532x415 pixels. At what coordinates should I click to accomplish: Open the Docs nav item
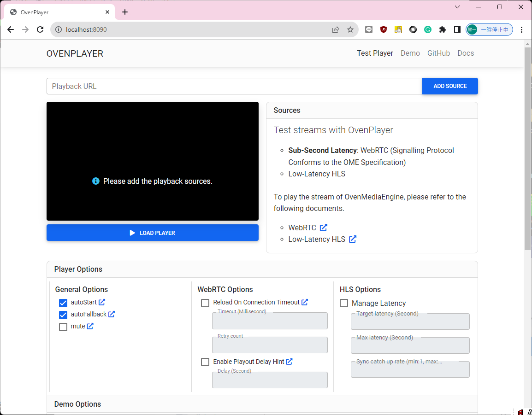pos(466,53)
